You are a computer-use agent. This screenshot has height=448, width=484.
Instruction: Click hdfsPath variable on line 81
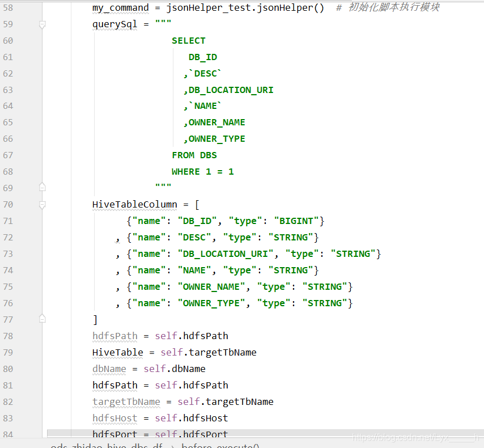[115, 385]
